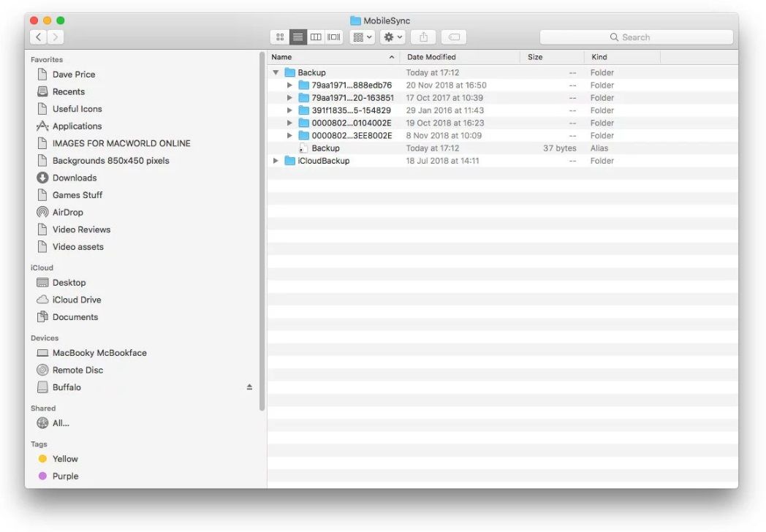Select the top-level Backup folder icon

tap(289, 72)
